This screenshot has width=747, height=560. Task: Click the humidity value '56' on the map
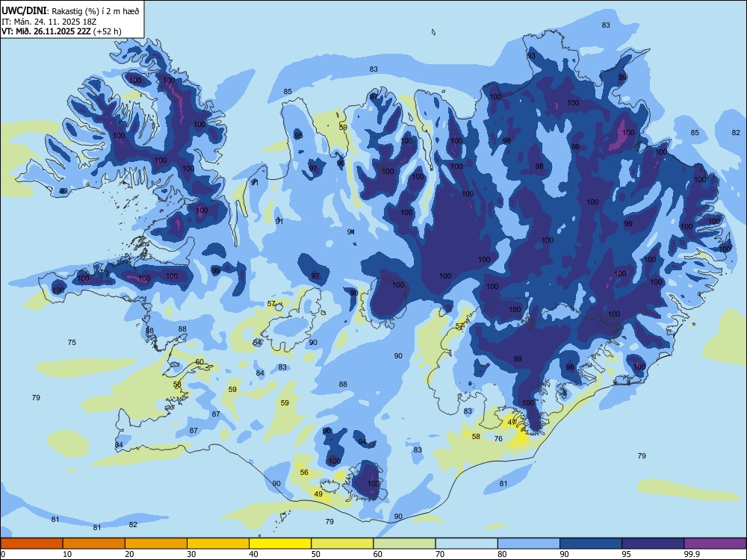pyautogui.click(x=305, y=473)
